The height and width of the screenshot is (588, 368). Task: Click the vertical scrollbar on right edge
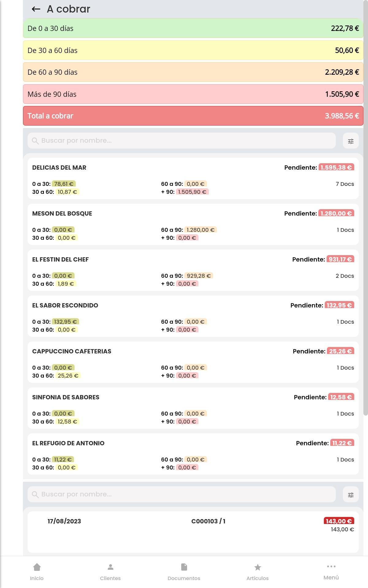click(366, 208)
